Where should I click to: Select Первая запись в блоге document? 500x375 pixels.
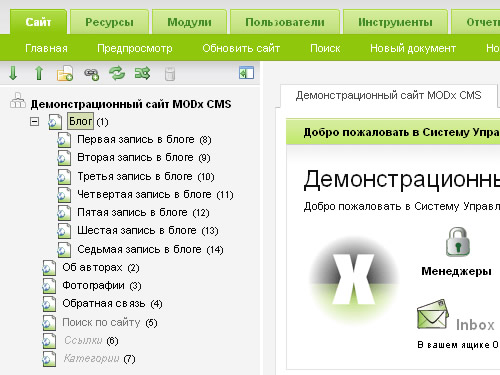(x=136, y=139)
